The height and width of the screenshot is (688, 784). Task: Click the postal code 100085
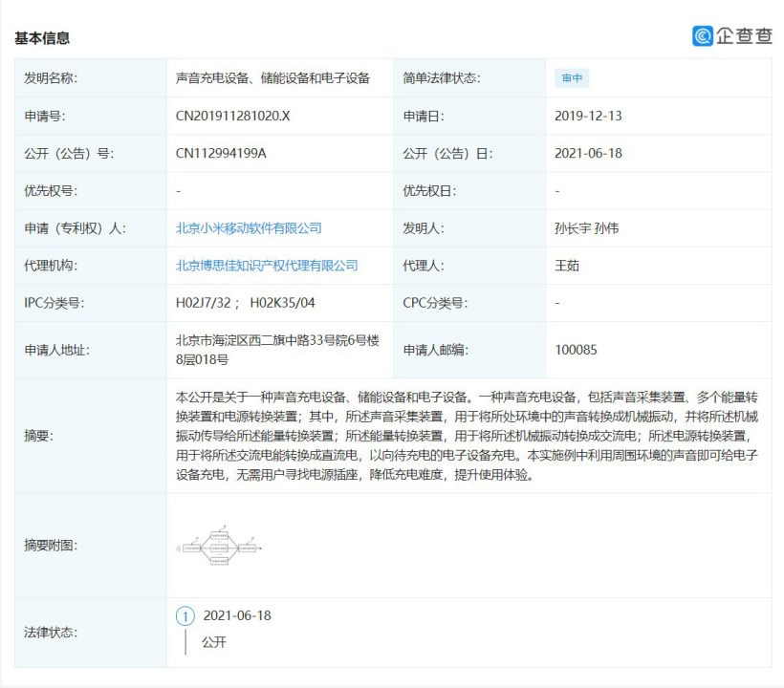coord(576,350)
